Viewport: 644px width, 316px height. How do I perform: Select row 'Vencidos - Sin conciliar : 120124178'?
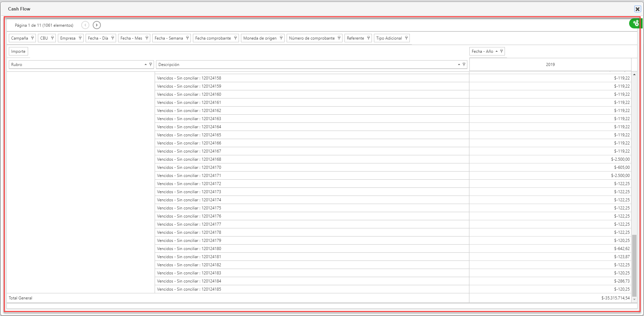click(312, 232)
